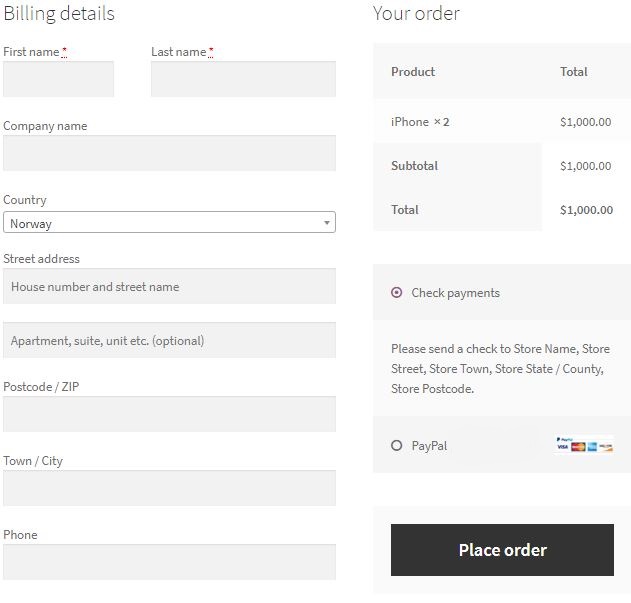Click the Billing details heading
Image resolution: width=631 pixels, height=603 pixels.
point(59,14)
